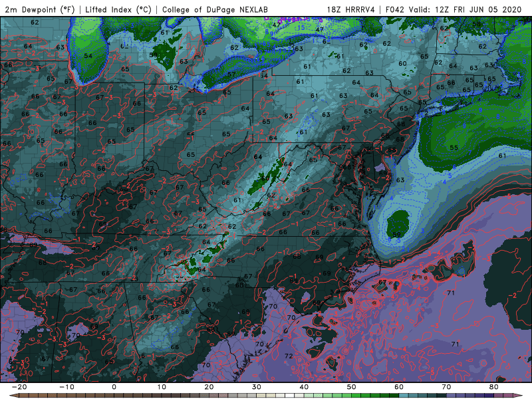Viewport: 532px width, 399px height.
Task: Click the -10 tick label on color scale
Action: click(66, 387)
